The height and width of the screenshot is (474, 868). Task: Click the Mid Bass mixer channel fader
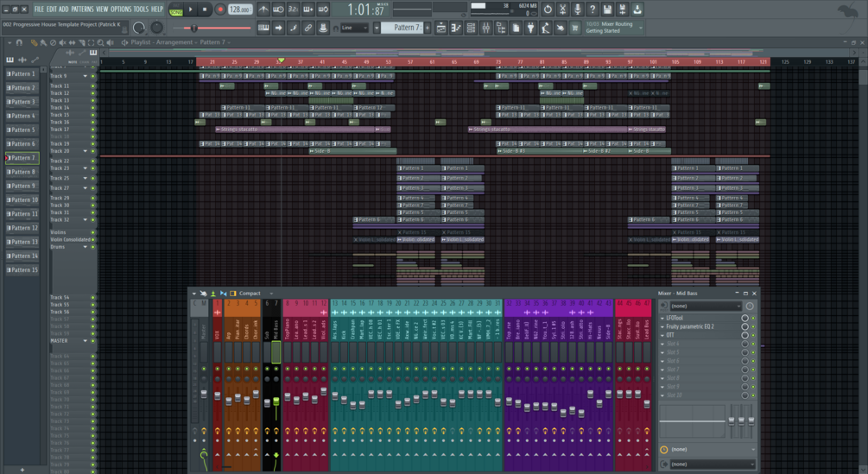pyautogui.click(x=276, y=401)
